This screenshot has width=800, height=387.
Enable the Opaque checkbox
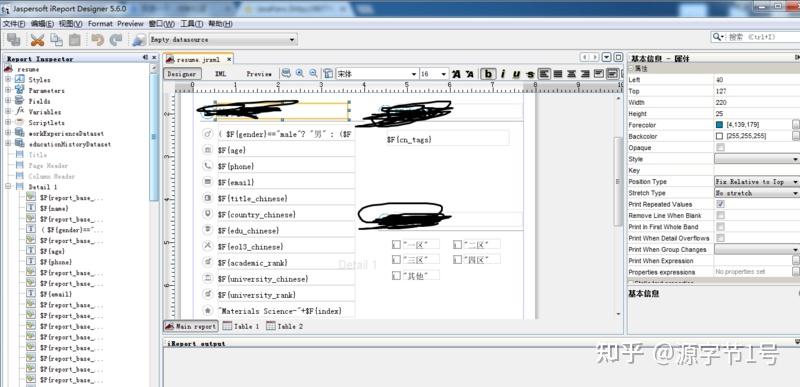[720, 147]
